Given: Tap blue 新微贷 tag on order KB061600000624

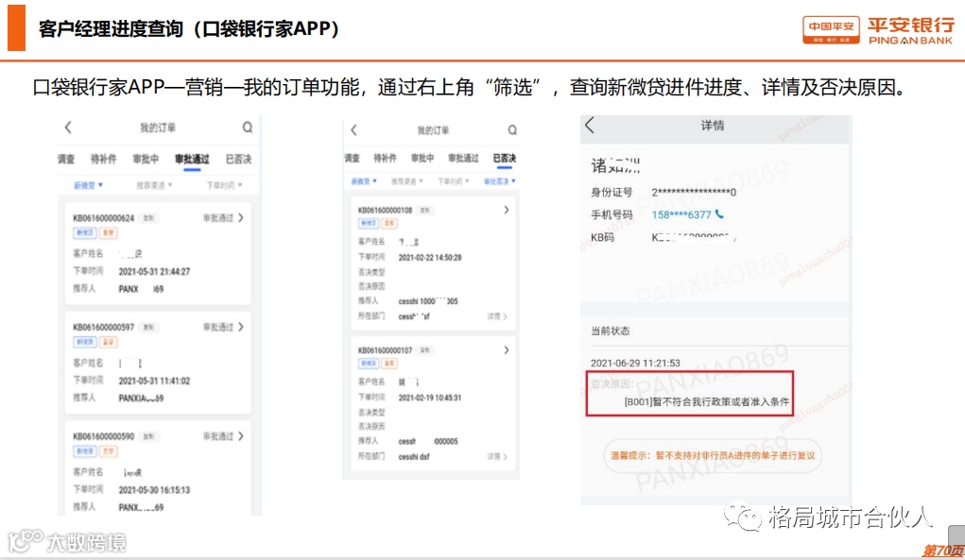Looking at the screenshot, I should 84,233.
